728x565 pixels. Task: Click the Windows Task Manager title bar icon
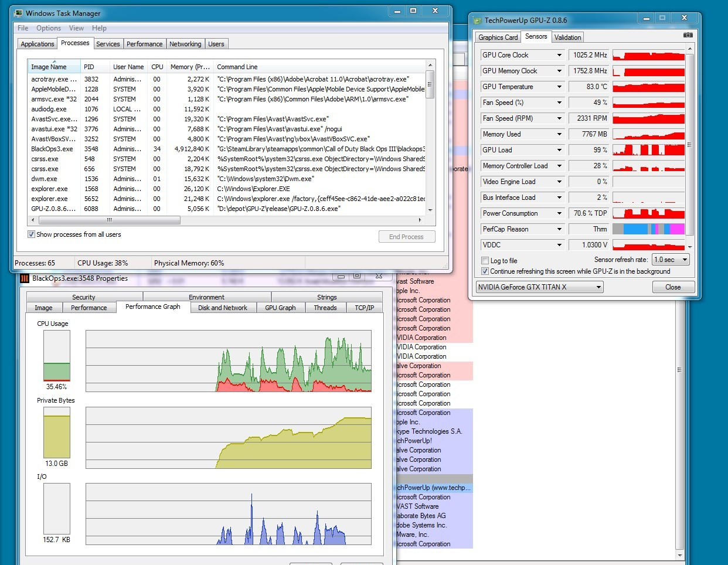click(19, 13)
